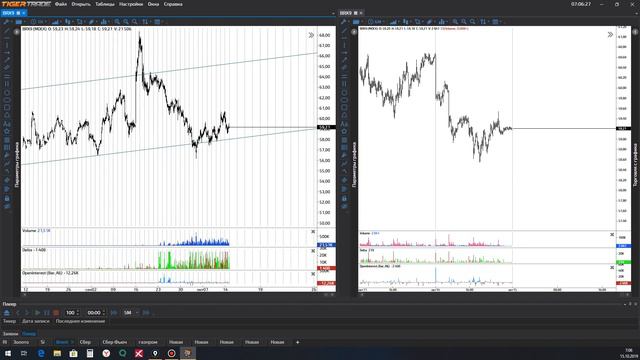640x360 pixels.
Task: Click zoom-out magnifier in left chart toolbar
Action: pos(126,22)
